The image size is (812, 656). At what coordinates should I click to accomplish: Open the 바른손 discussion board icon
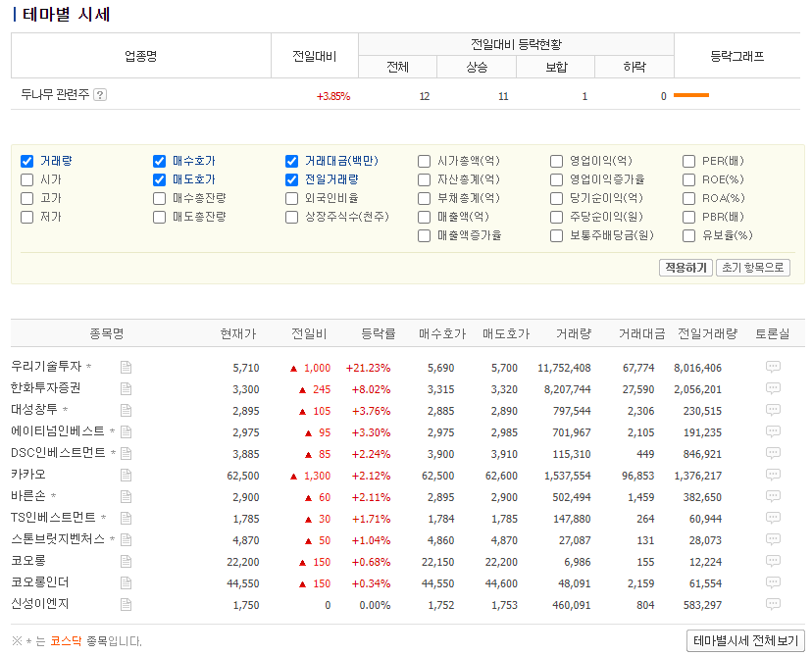pyautogui.click(x=773, y=496)
